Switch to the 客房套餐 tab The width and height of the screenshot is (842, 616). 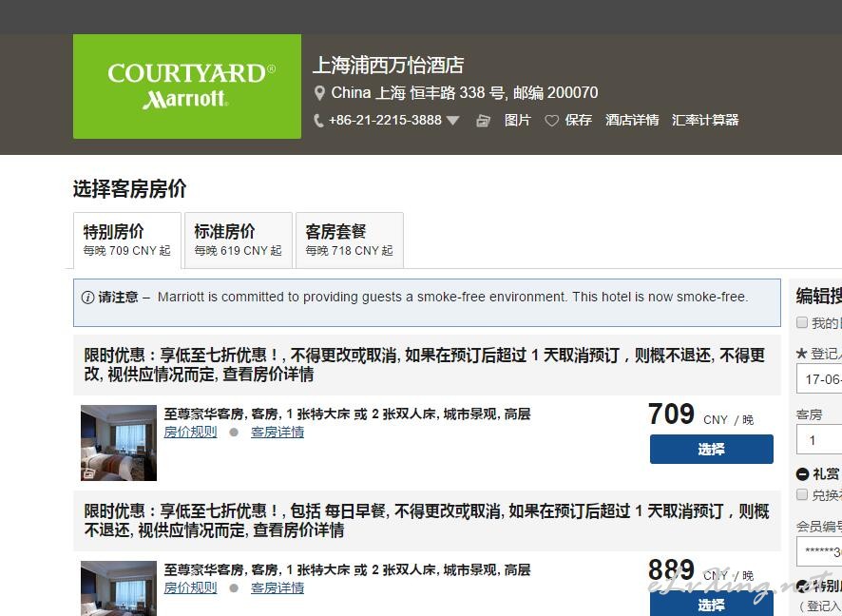click(x=350, y=241)
